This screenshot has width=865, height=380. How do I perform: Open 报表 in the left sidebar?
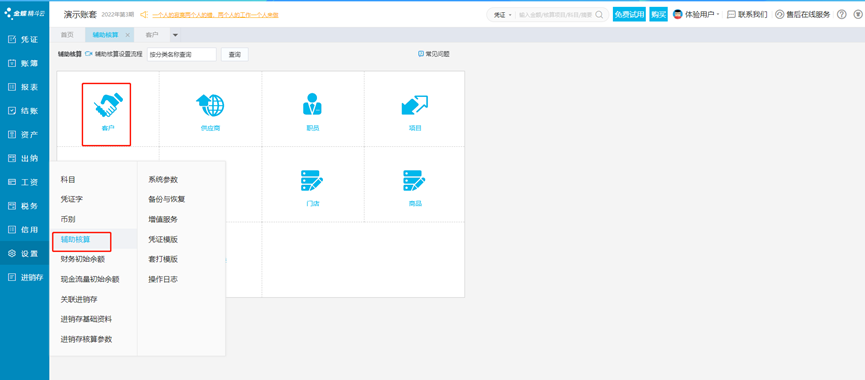tap(24, 87)
